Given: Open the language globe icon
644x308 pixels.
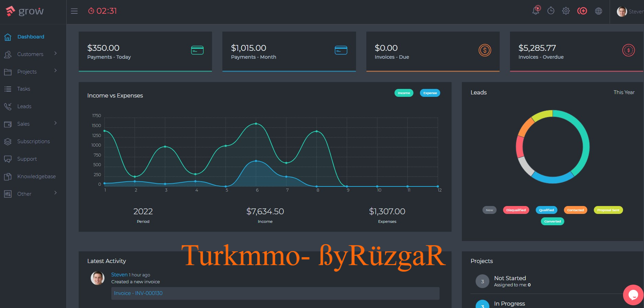Looking at the screenshot, I should [x=599, y=11].
